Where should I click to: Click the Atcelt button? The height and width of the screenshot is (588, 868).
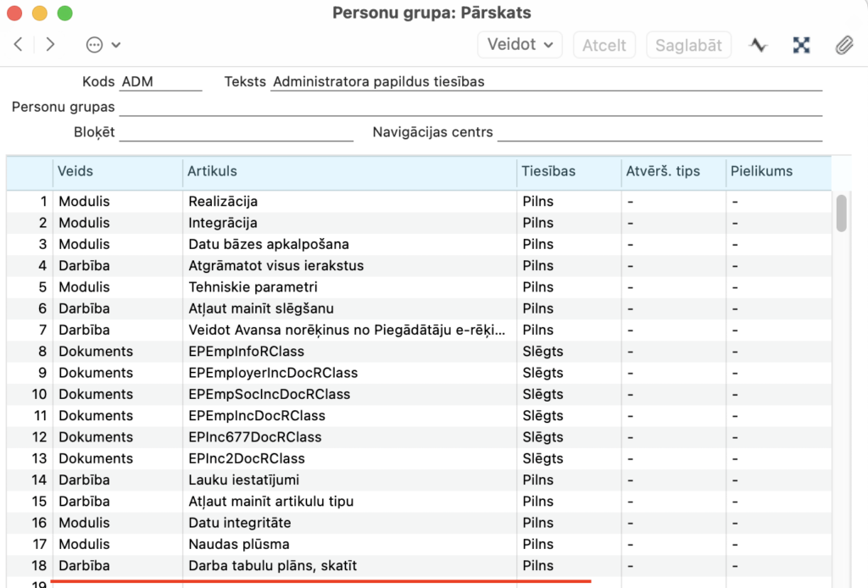tap(604, 45)
